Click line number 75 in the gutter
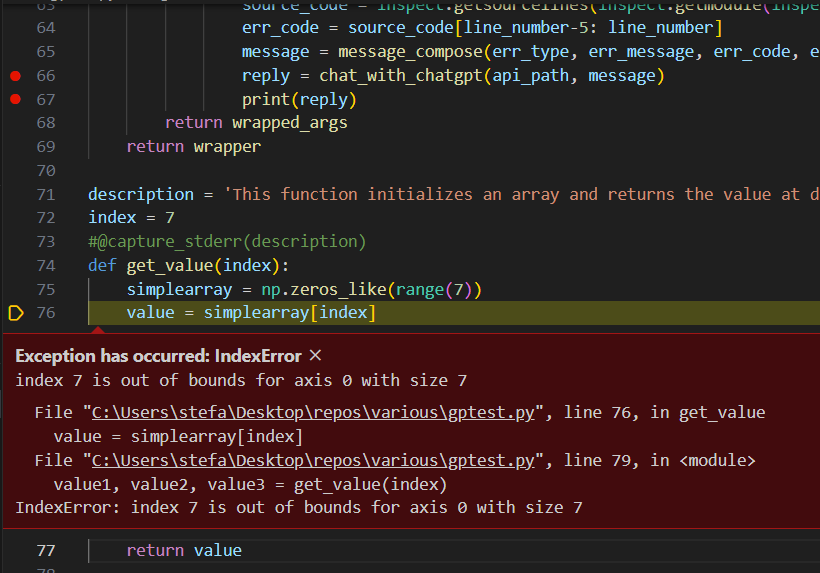This screenshot has height=573, width=820. 46,290
